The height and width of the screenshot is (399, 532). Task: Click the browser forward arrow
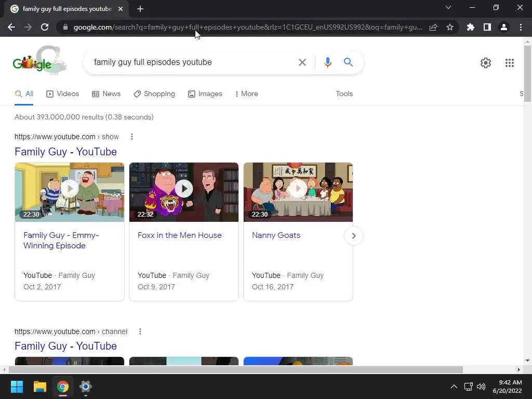coord(28,27)
